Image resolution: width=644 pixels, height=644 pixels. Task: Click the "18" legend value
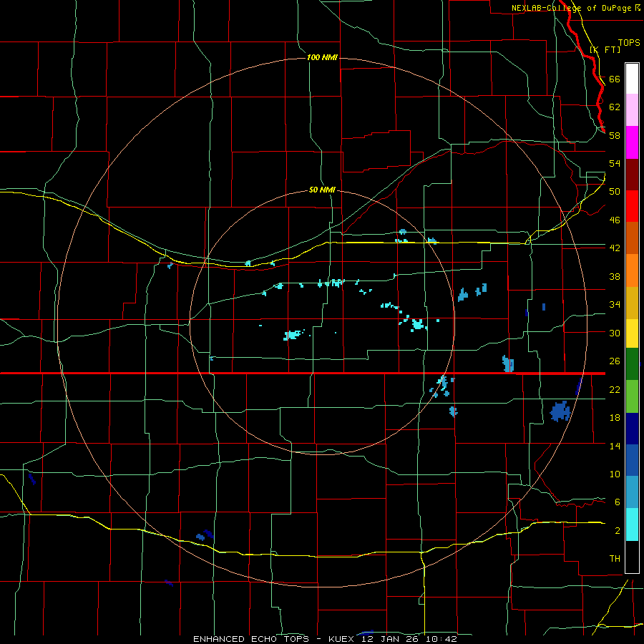pos(615,418)
